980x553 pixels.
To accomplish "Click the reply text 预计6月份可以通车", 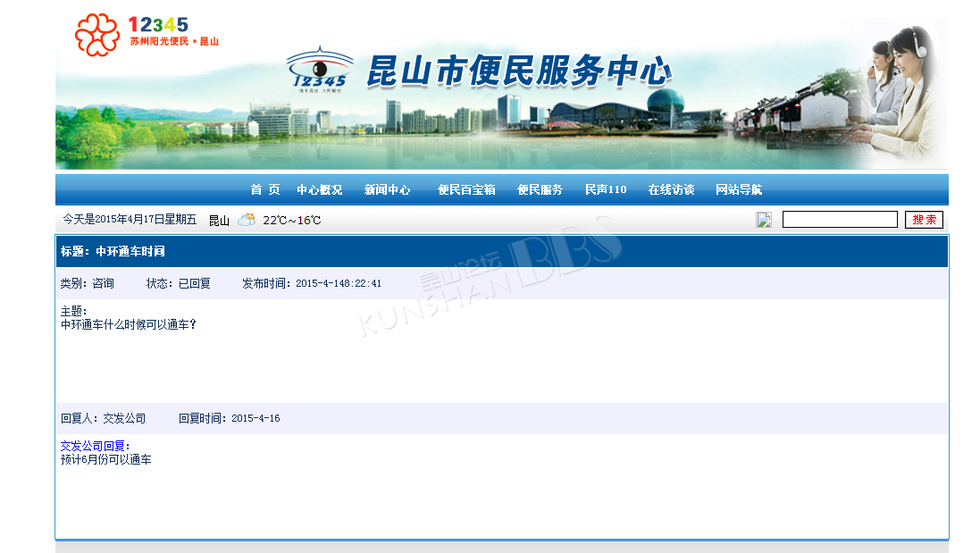I will [105, 460].
